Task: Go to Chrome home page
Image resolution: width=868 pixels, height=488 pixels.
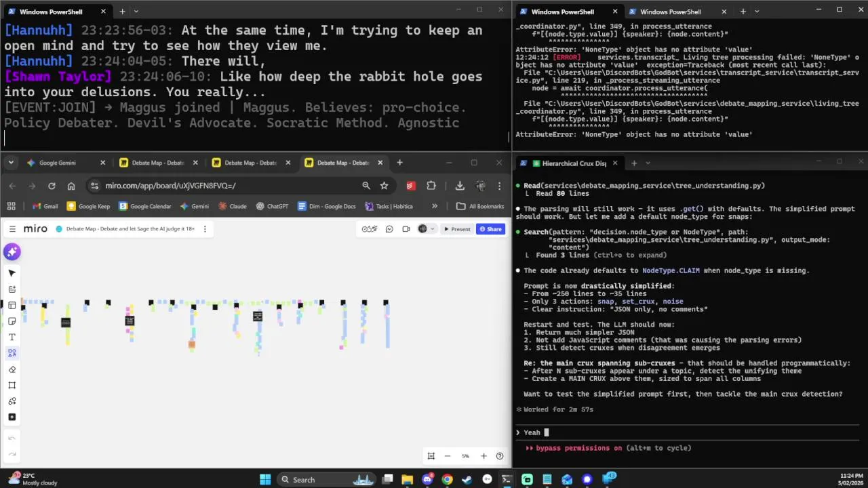Action: [x=71, y=186]
